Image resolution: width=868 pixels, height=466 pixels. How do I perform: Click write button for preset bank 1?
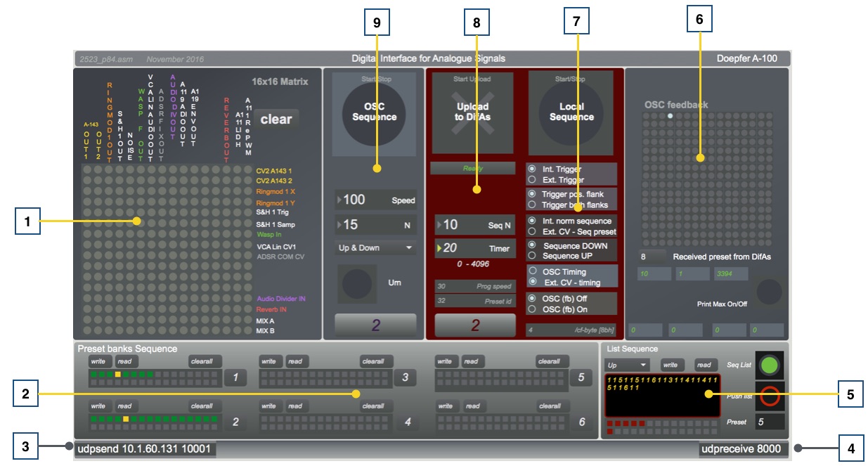(x=98, y=361)
